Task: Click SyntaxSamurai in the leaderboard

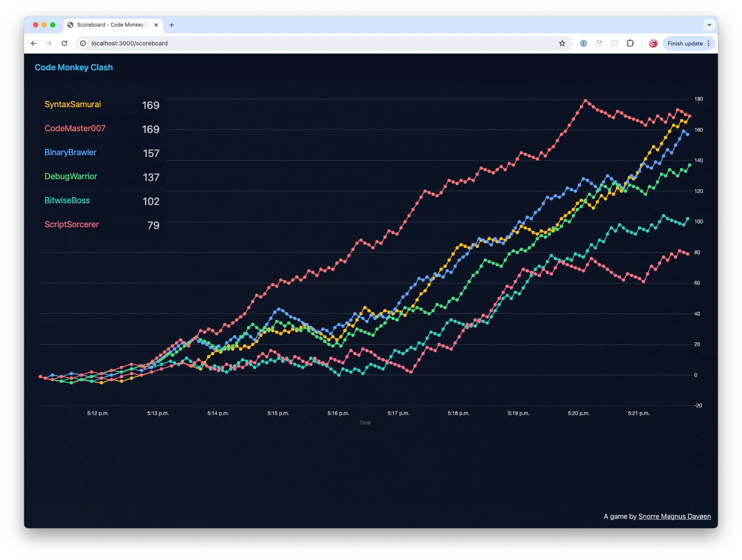Action: (73, 105)
